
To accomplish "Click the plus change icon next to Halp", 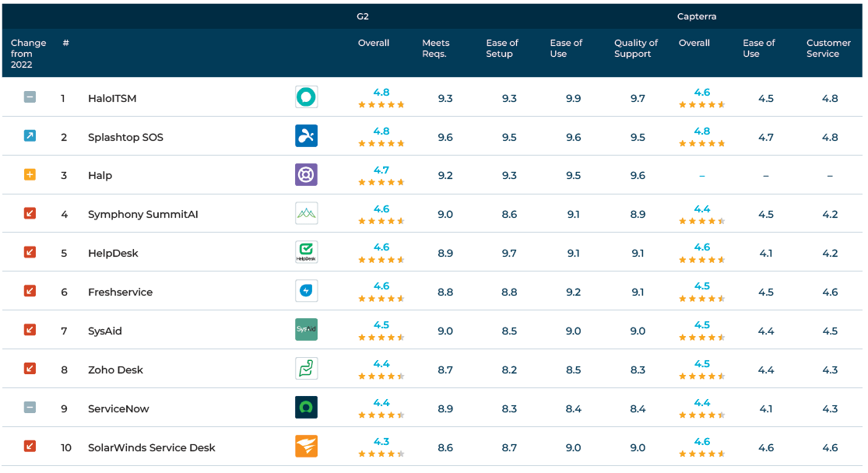I will (30, 175).
